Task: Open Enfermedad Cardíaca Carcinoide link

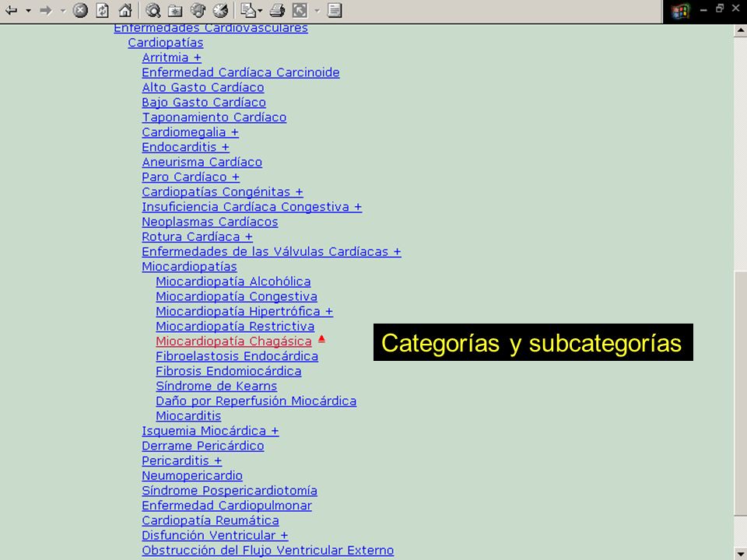Action: pos(240,72)
